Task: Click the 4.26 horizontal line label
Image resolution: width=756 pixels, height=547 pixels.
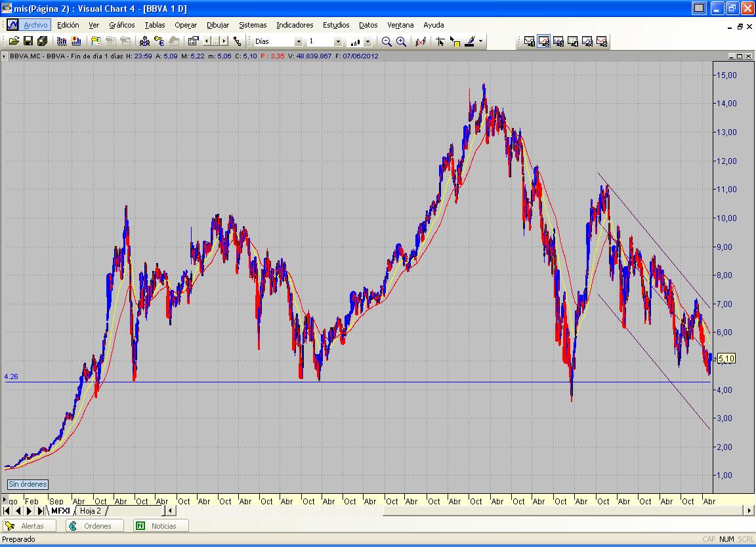Action: 11,377
